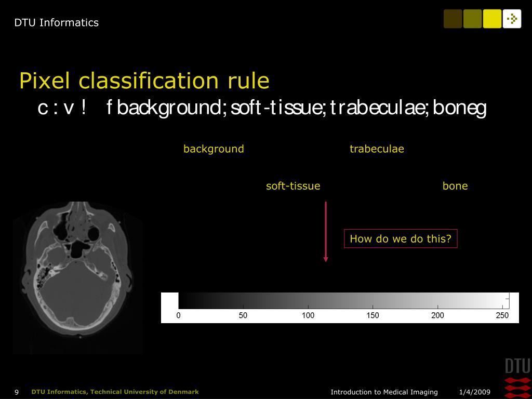Click the classification formula line
532x399 pixels.
click(x=262, y=108)
